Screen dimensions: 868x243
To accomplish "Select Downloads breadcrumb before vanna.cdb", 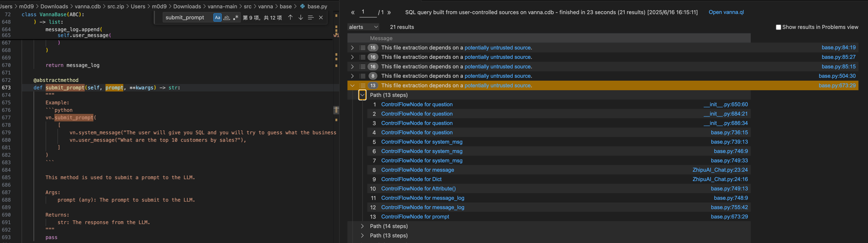I will pos(54,6).
